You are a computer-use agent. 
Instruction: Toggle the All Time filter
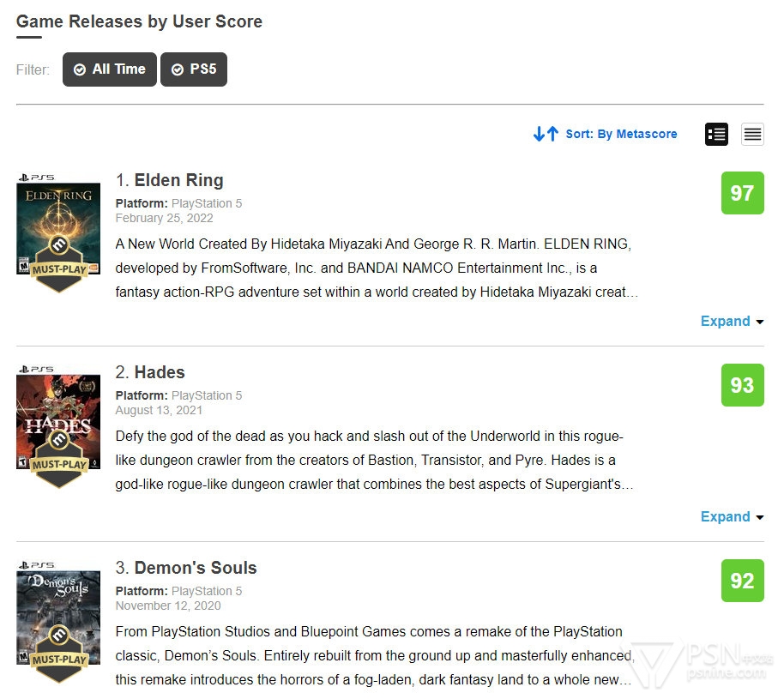pyautogui.click(x=110, y=69)
